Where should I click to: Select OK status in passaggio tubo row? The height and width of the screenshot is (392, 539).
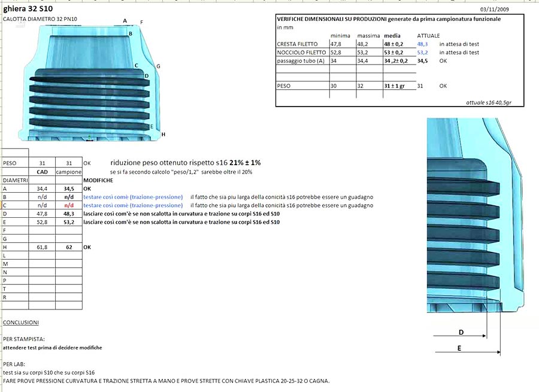click(x=443, y=61)
